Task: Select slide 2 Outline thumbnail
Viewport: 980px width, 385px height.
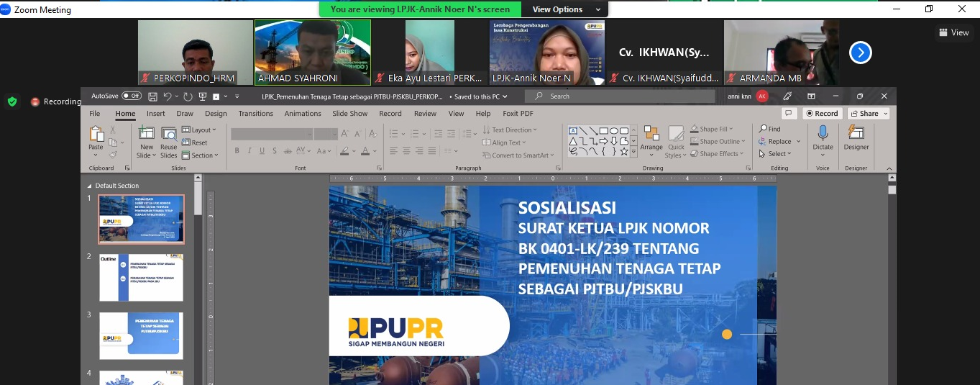Action: pyautogui.click(x=141, y=277)
